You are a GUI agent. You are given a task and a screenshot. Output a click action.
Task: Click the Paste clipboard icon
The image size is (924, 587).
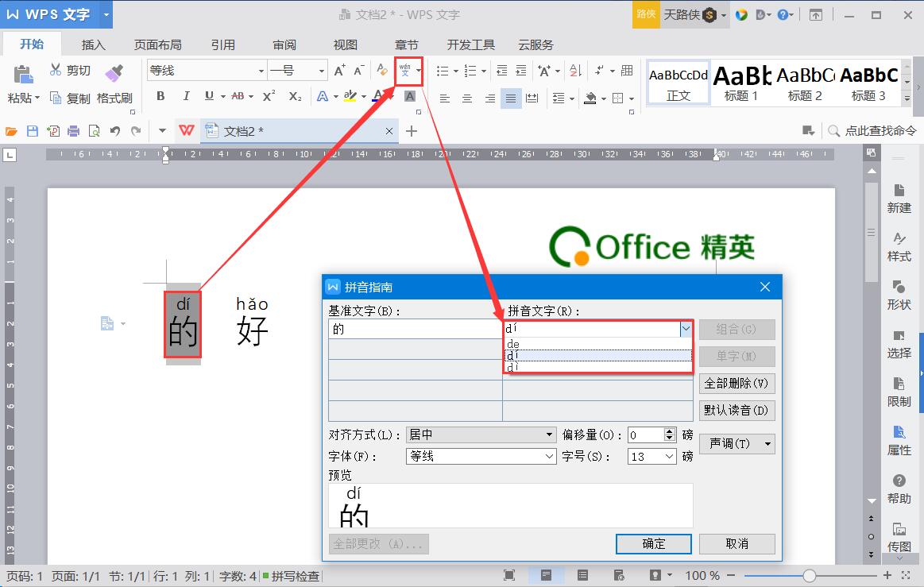[x=22, y=75]
